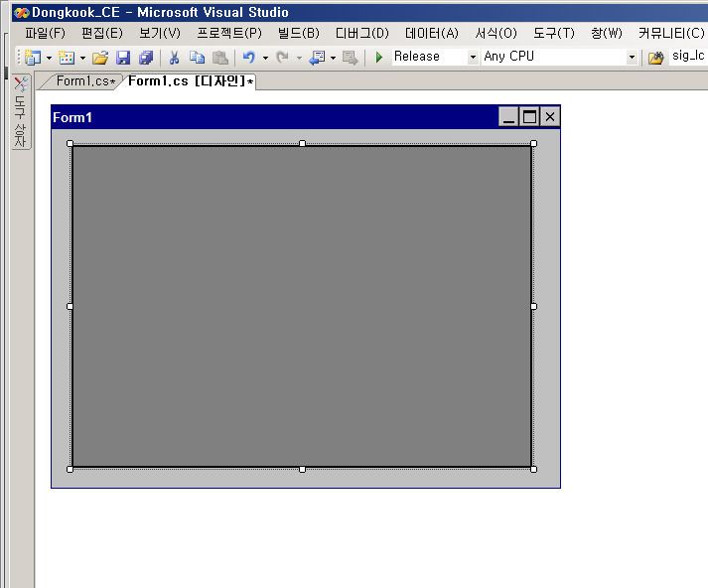The height and width of the screenshot is (588, 708).
Task: Start debugging with green play button
Action: (x=379, y=58)
